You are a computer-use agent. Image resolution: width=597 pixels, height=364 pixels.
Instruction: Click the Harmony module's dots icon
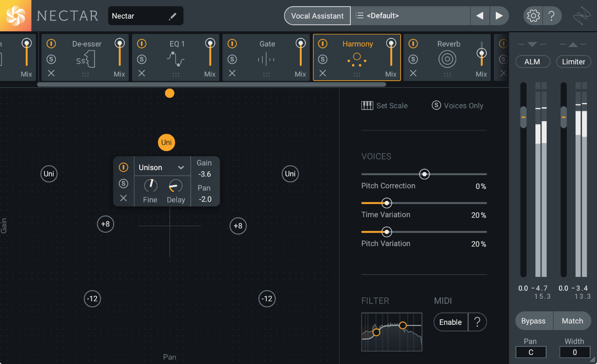pyautogui.click(x=357, y=59)
